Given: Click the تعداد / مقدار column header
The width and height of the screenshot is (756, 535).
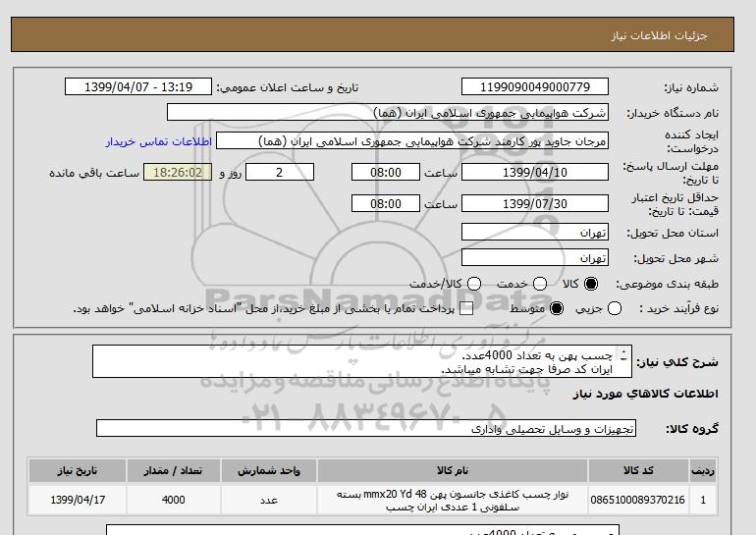Looking at the screenshot, I should point(173,470).
